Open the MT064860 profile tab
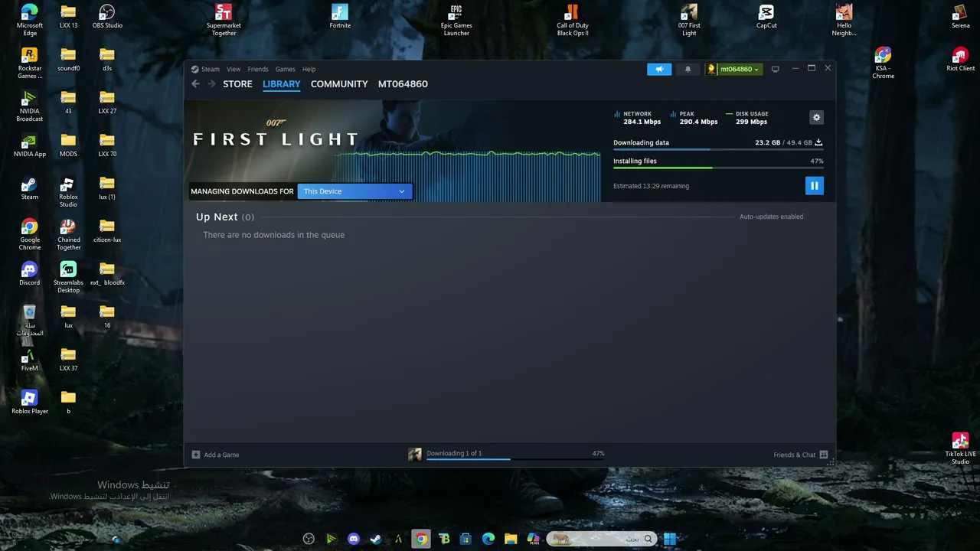 (403, 84)
